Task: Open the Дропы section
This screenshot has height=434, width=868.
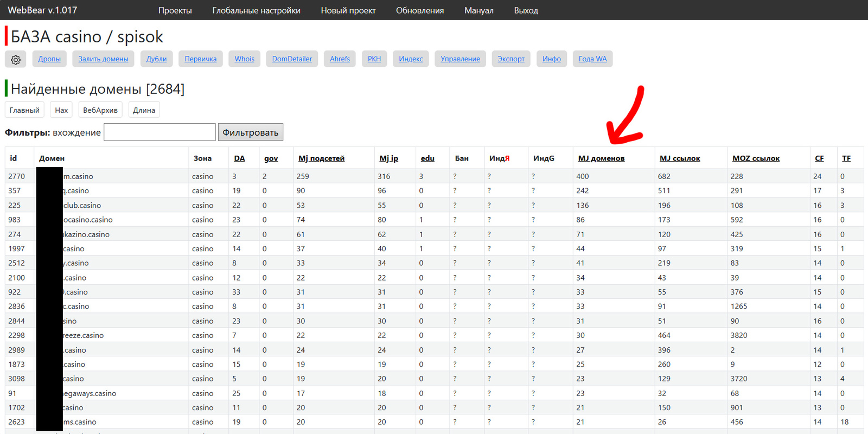Action: click(x=49, y=59)
